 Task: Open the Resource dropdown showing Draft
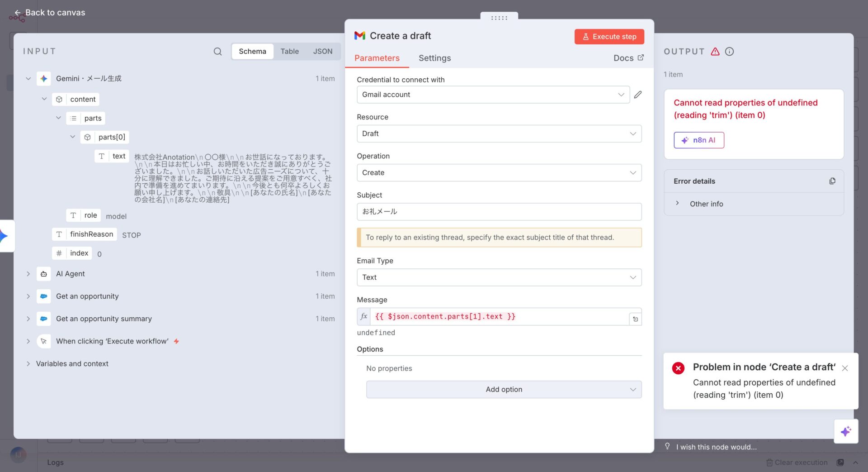499,134
